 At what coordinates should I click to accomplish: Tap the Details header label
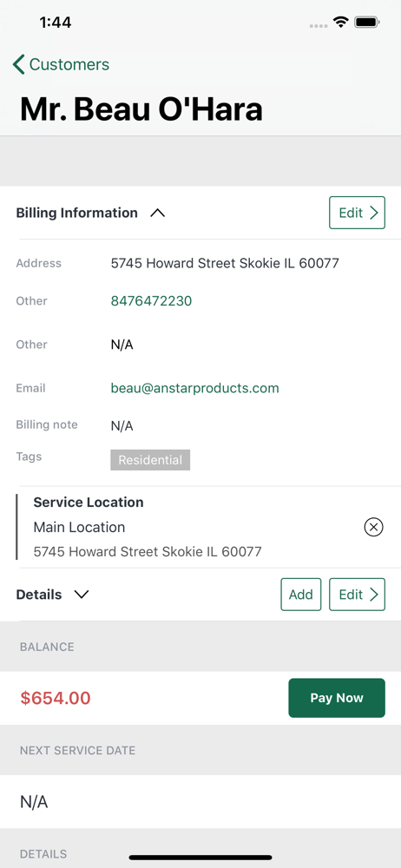point(39,595)
